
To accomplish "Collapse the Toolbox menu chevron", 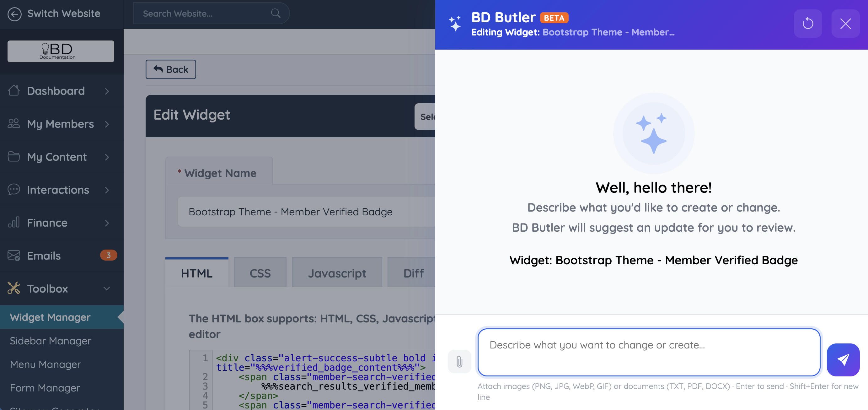I will pos(107,288).
